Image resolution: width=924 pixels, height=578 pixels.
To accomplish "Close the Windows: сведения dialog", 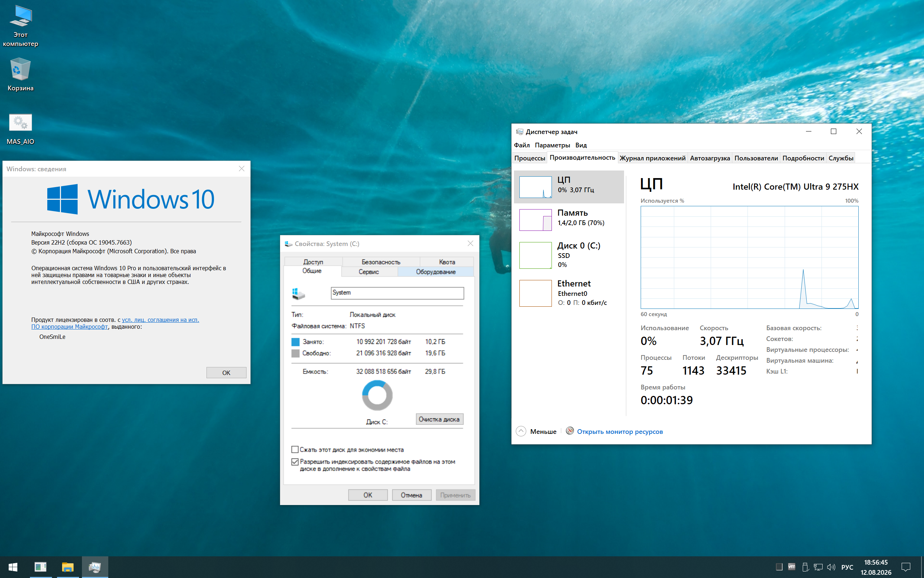I will tap(241, 169).
